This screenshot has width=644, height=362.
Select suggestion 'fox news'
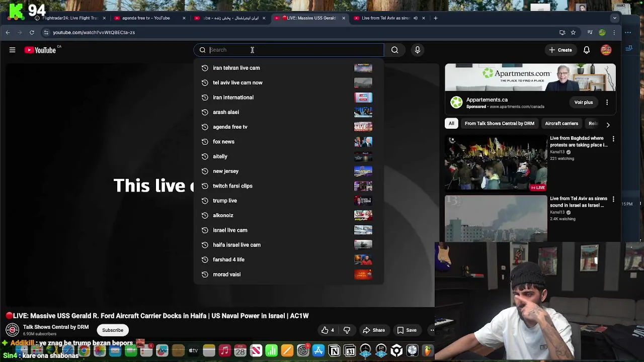coord(289,141)
